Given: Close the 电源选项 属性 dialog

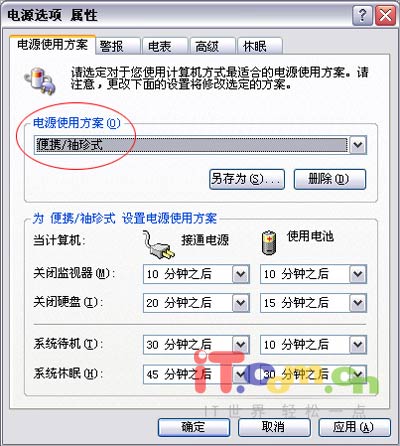Looking at the screenshot, I should [385, 15].
